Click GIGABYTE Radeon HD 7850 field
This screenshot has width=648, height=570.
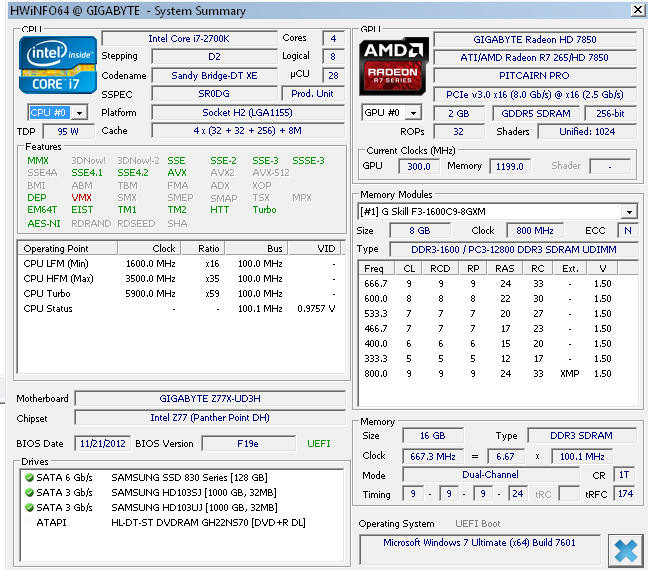click(535, 39)
